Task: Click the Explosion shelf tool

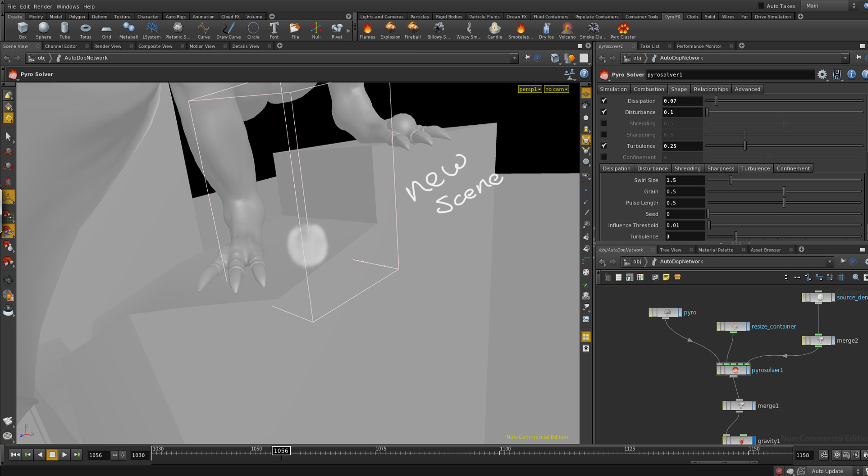Action: tap(390, 31)
